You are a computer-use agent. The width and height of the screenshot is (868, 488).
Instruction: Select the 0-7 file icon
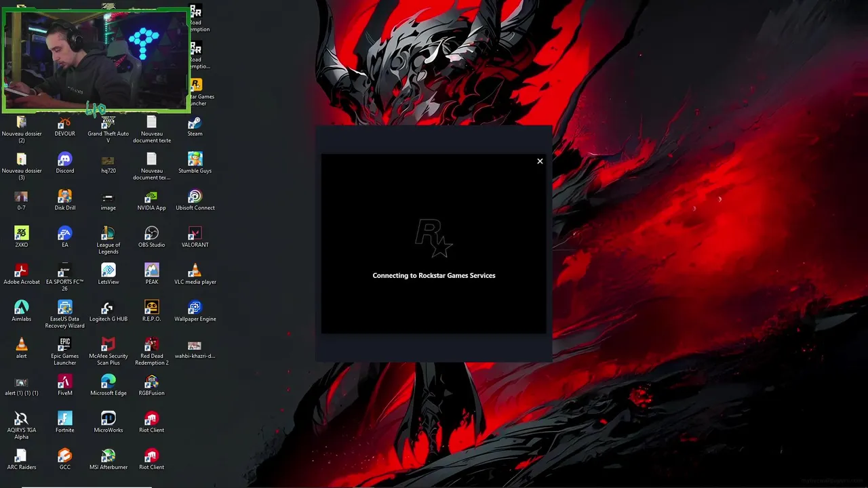click(x=21, y=201)
